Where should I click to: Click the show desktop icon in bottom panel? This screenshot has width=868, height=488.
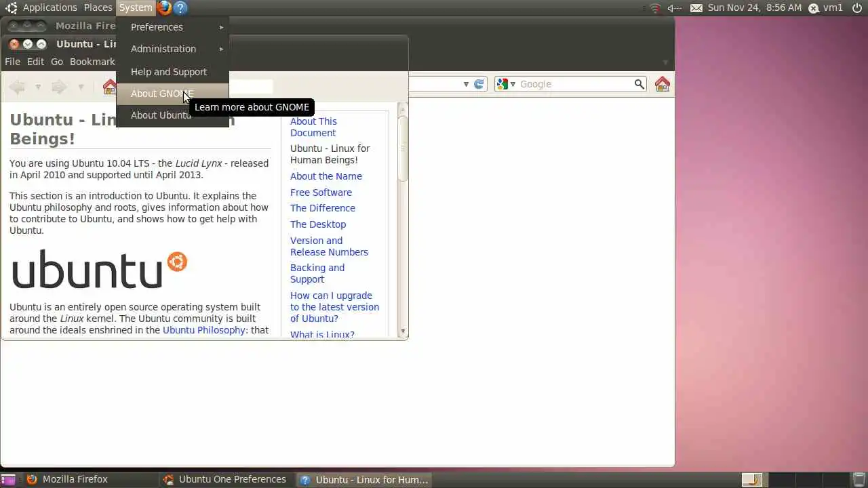pos(9,480)
